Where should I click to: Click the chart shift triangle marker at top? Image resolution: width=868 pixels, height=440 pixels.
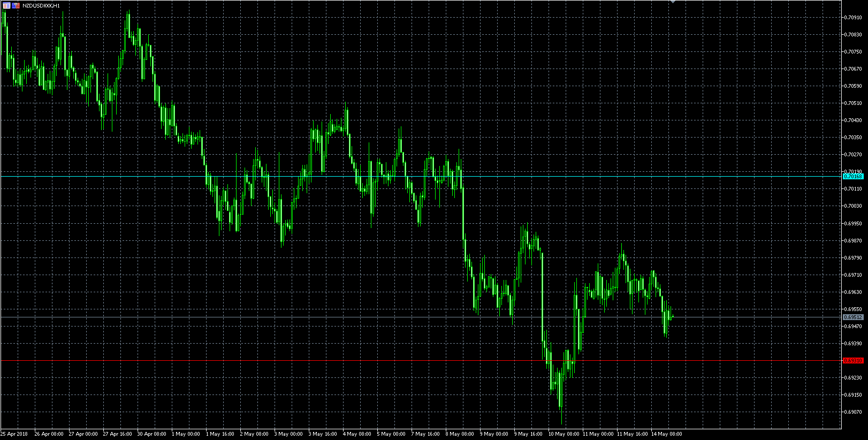(x=673, y=2)
